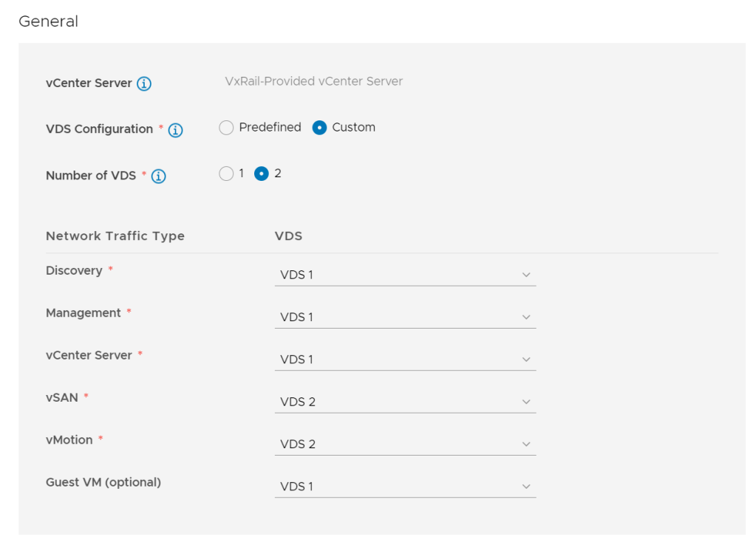Set Number of VDS to 1

(x=227, y=174)
